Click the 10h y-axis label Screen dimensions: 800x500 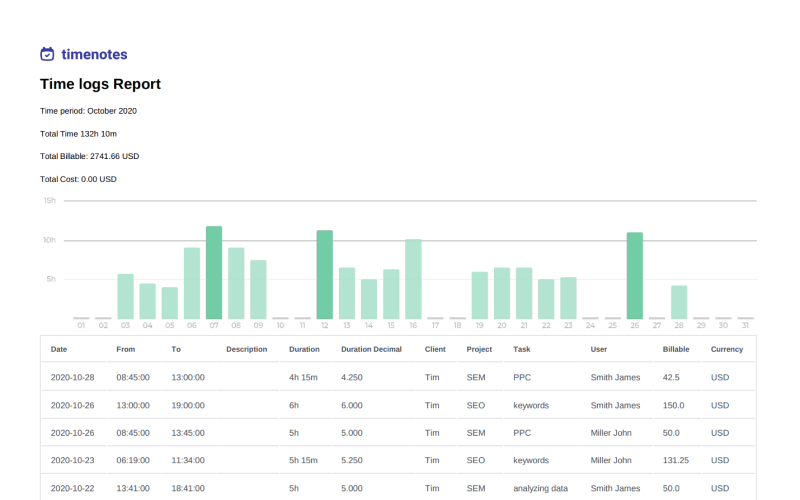[49, 240]
